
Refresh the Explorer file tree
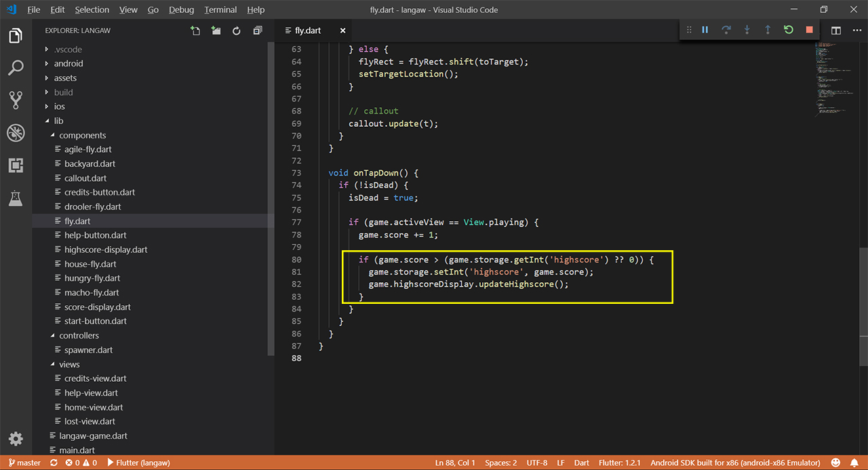tap(237, 31)
